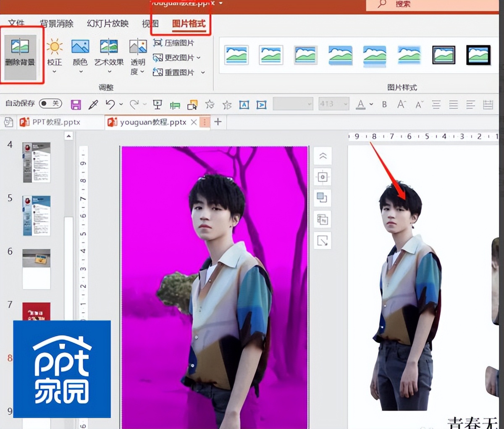Click the distributed align icon at toolbar end

tap(488, 105)
